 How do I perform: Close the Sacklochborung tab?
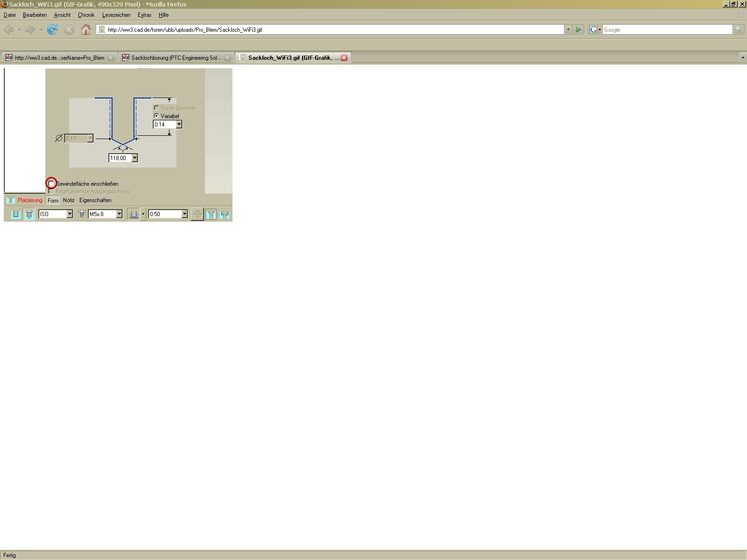[227, 58]
